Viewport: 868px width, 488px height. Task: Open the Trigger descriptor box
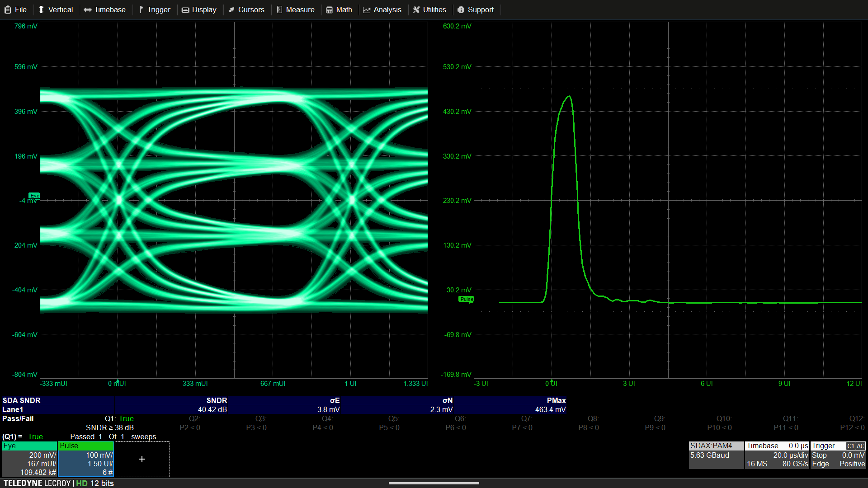[x=838, y=455]
